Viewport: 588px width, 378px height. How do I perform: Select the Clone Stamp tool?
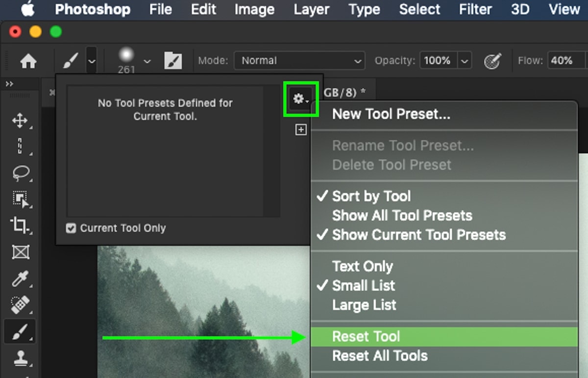tap(20, 358)
